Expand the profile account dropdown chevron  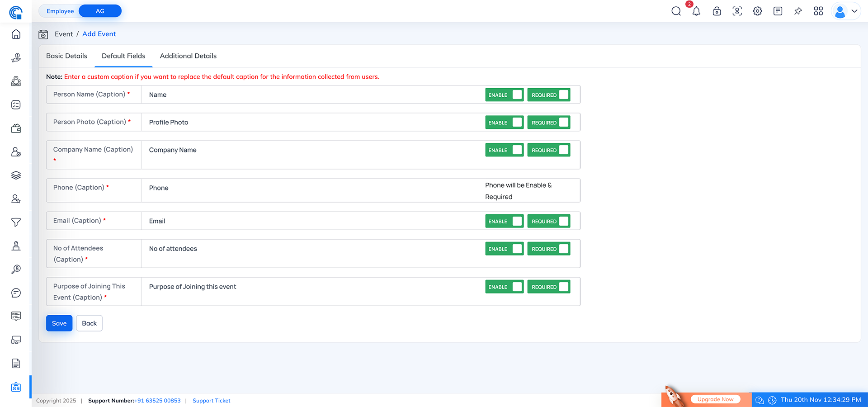point(854,11)
